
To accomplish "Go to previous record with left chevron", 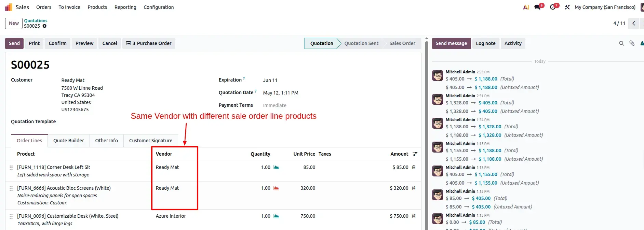I will pyautogui.click(x=634, y=23).
